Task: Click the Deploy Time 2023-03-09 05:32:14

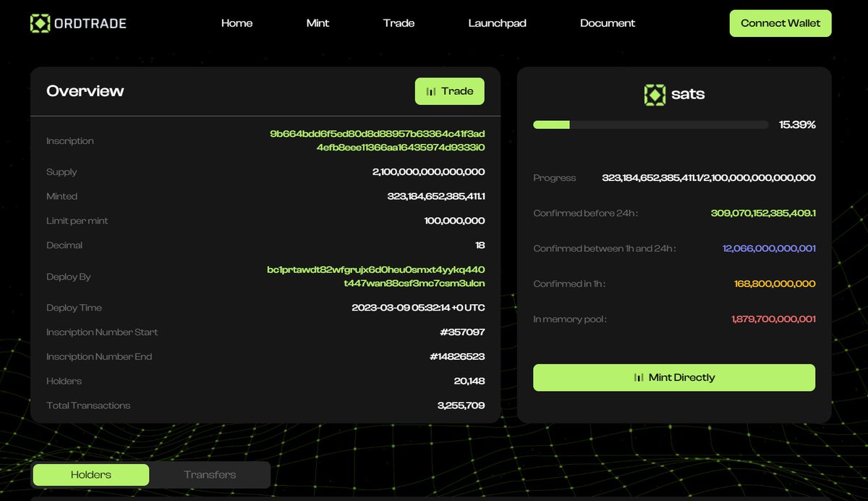Action: coord(418,308)
